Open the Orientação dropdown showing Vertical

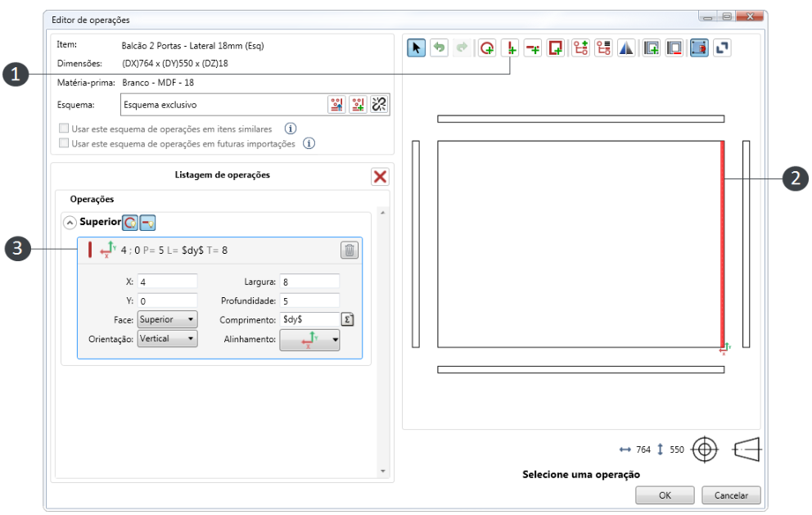[x=167, y=339]
